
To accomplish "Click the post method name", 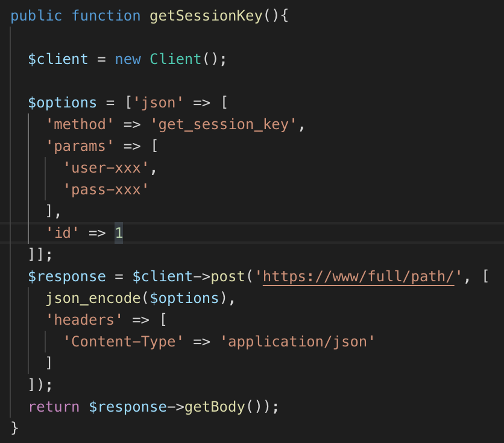I will click(x=227, y=277).
